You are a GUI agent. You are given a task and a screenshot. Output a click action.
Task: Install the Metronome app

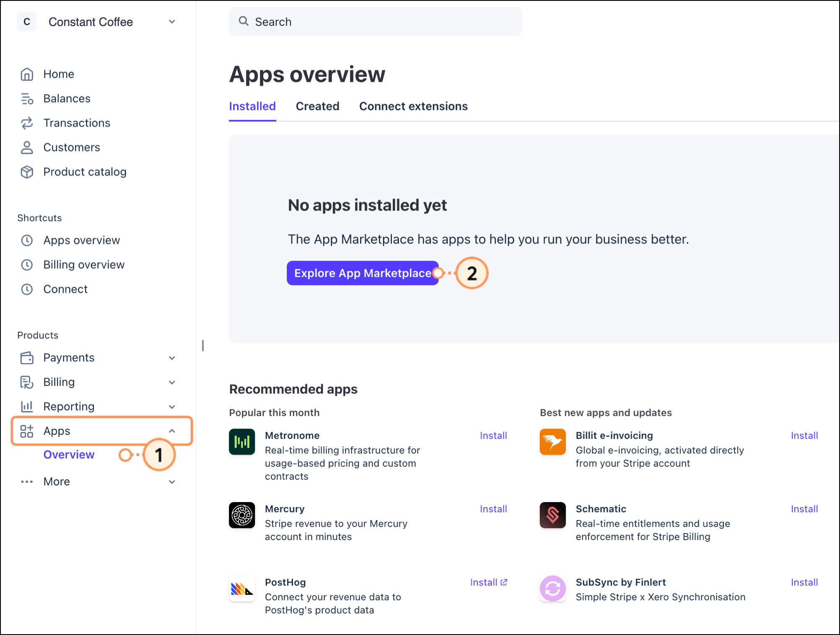[493, 436]
